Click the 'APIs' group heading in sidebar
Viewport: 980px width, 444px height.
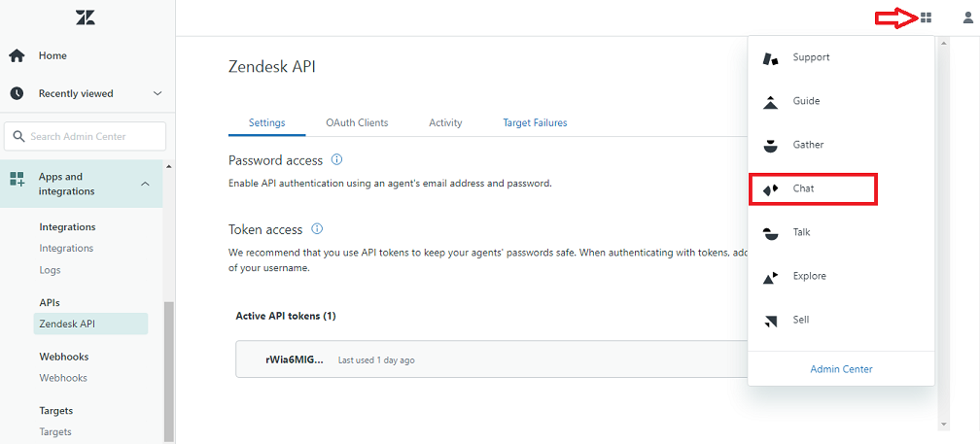[50, 302]
